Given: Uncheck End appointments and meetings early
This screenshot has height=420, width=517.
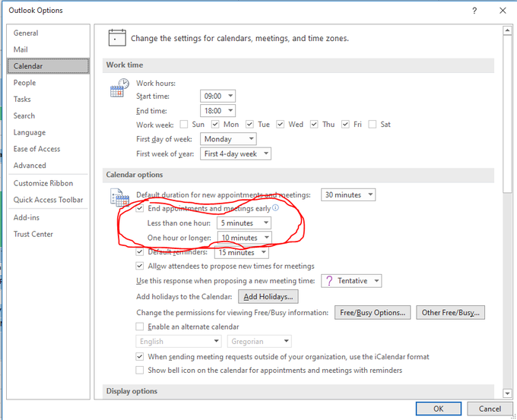Looking at the screenshot, I should point(140,208).
